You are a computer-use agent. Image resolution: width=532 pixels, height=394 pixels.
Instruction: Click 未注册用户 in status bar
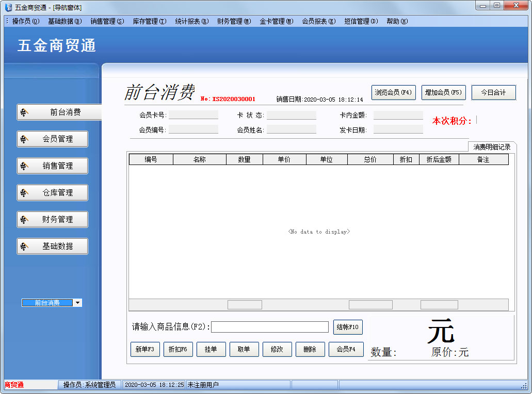[203, 385]
